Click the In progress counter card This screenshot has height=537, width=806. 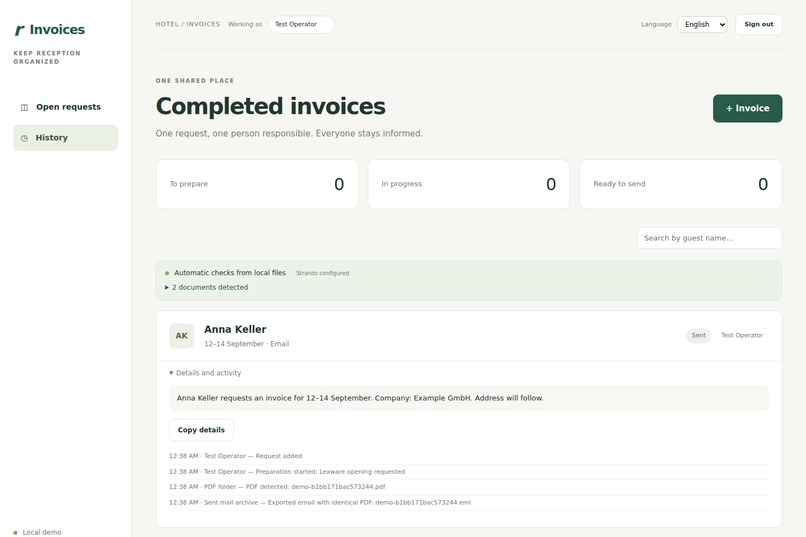click(469, 184)
